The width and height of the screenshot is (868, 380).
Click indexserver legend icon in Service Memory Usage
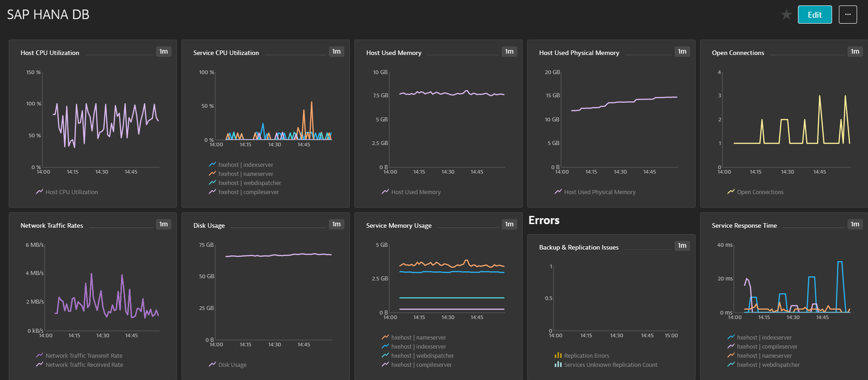coord(385,346)
